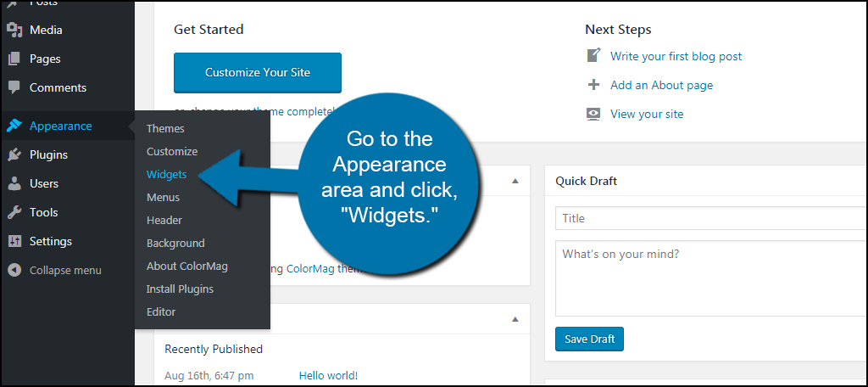Toggle the Activity panel collapse arrow
The height and width of the screenshot is (387, 868).
tap(515, 319)
